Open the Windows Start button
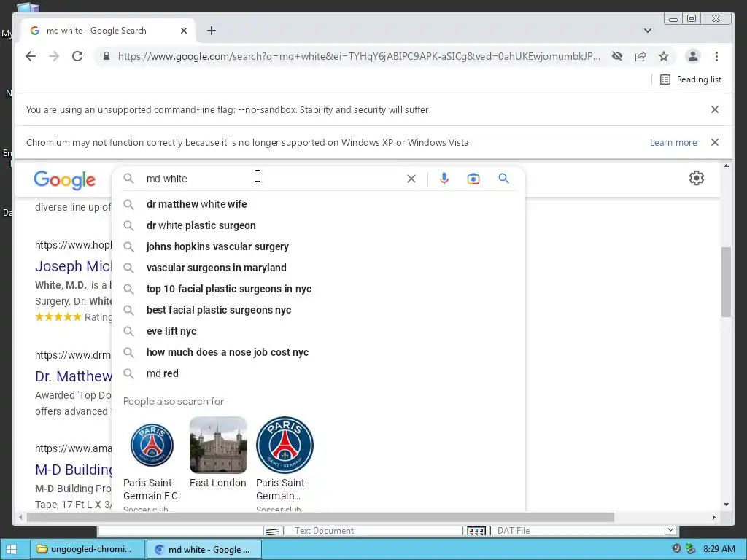Screen dimensions: 747x560 pyautogui.click(x=12, y=549)
